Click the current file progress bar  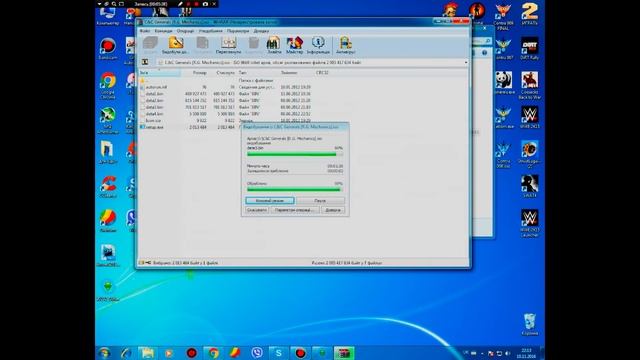click(295, 154)
